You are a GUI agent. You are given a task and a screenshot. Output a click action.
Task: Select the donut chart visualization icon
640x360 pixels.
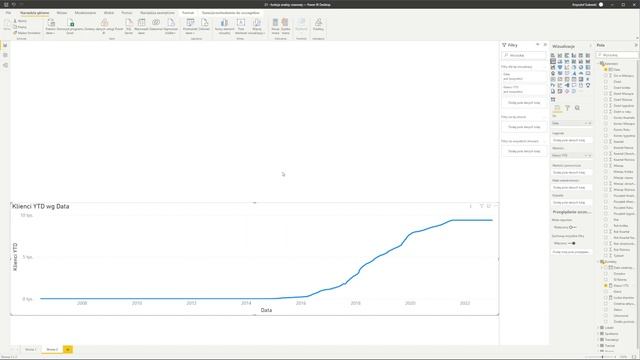581,67
